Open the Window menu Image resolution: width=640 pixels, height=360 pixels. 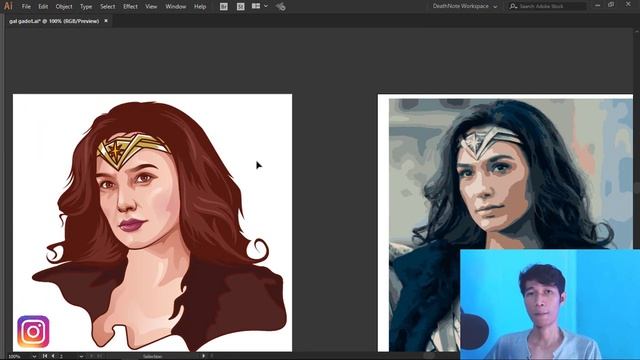[176, 7]
